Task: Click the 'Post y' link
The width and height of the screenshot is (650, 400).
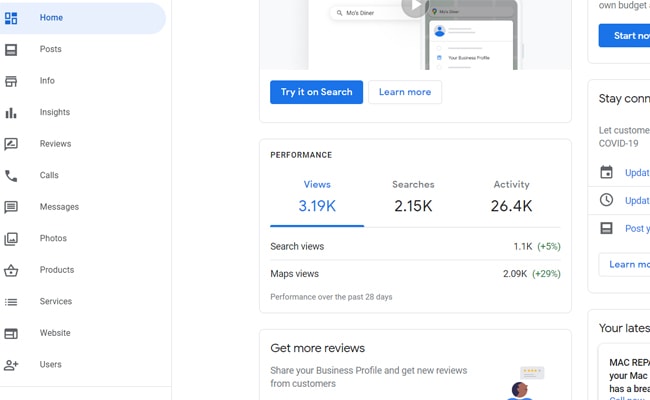Action: (x=637, y=228)
